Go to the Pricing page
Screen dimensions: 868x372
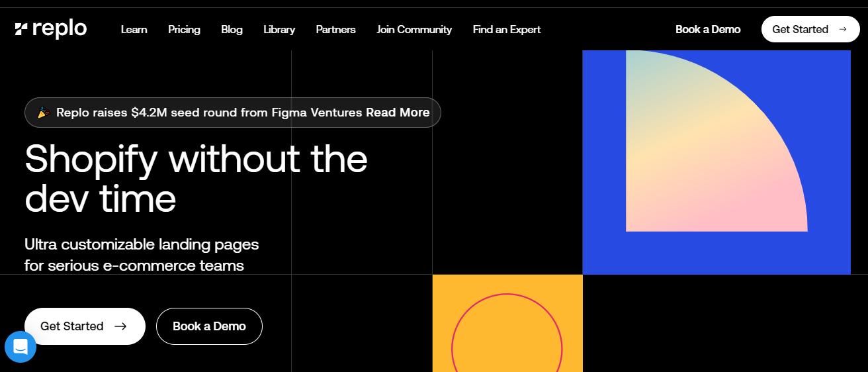click(184, 29)
